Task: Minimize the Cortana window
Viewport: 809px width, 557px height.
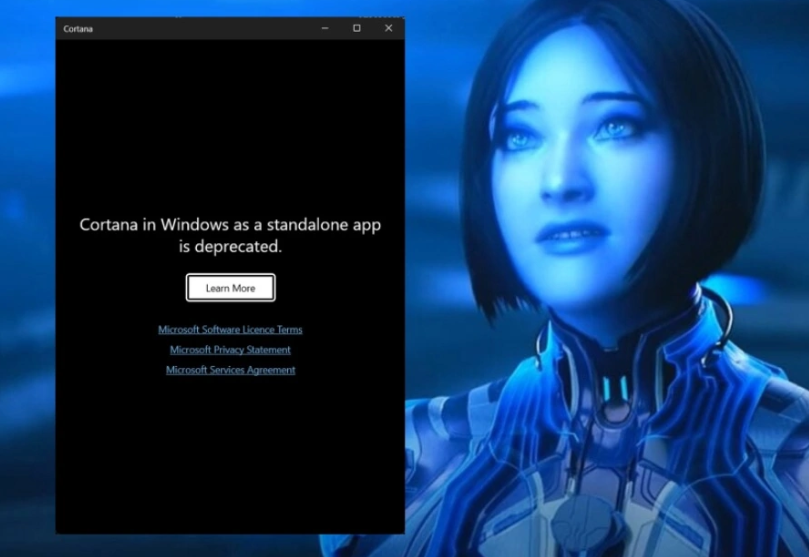Action: point(325,28)
